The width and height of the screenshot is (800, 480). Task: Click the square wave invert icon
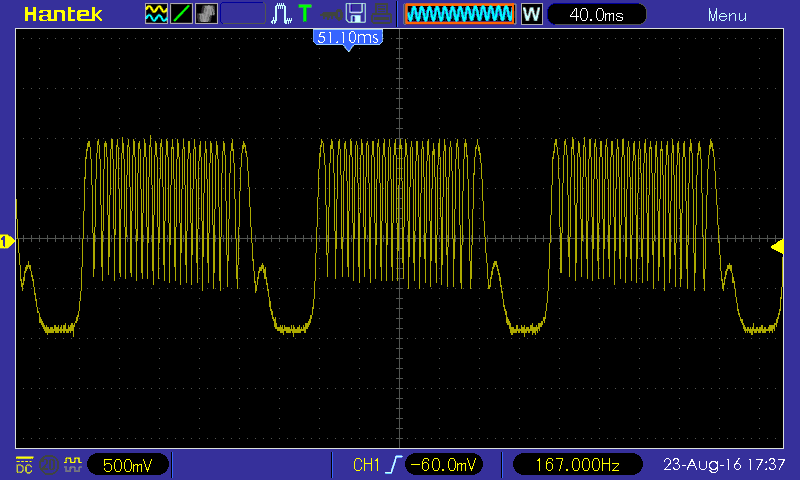[72, 464]
